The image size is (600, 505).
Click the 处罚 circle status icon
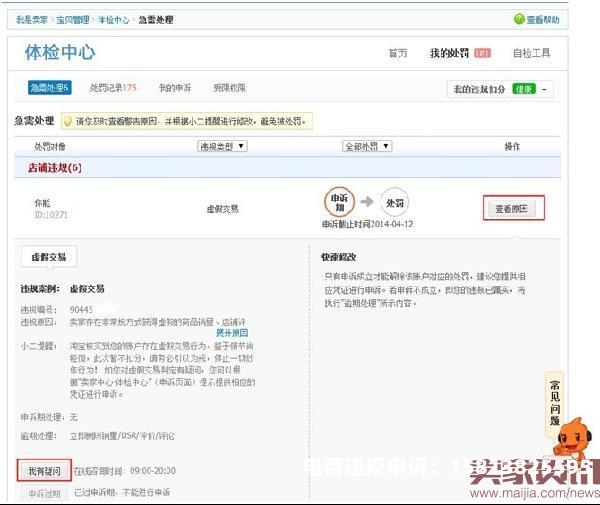pyautogui.click(x=395, y=200)
